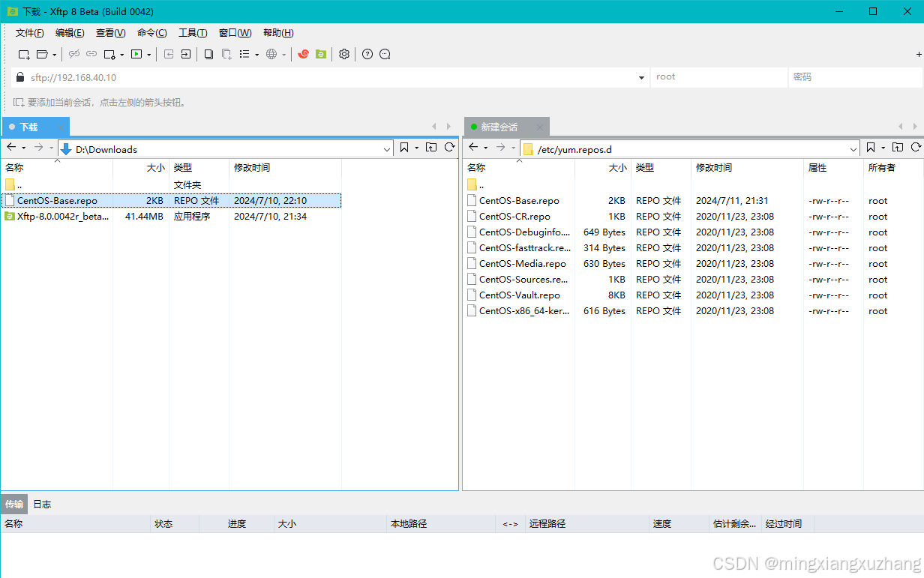Select remote CentOS-CR.repo file

[x=514, y=217]
